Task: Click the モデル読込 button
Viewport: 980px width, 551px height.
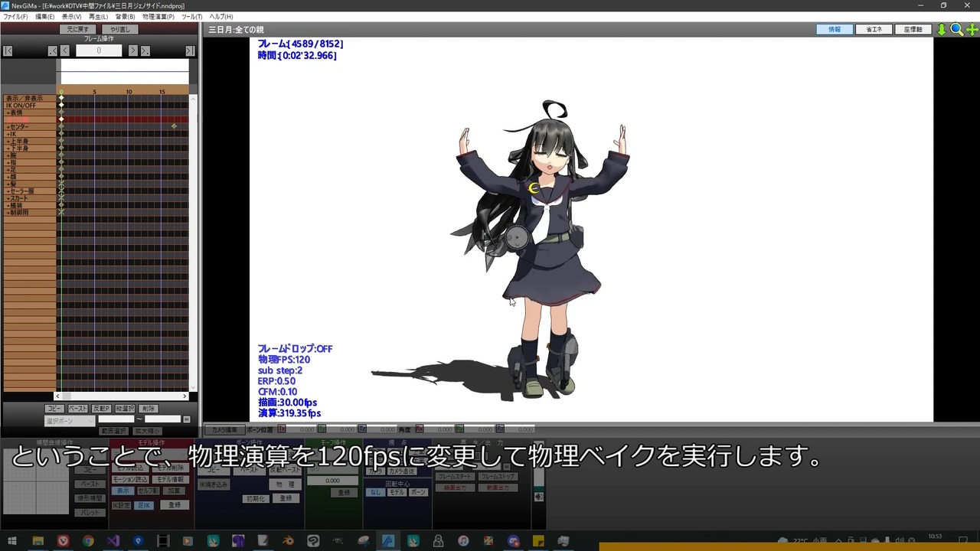Action: 129,468
